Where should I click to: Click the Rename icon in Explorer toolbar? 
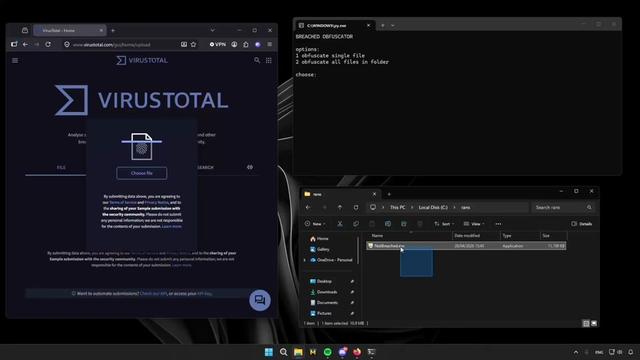(388, 224)
